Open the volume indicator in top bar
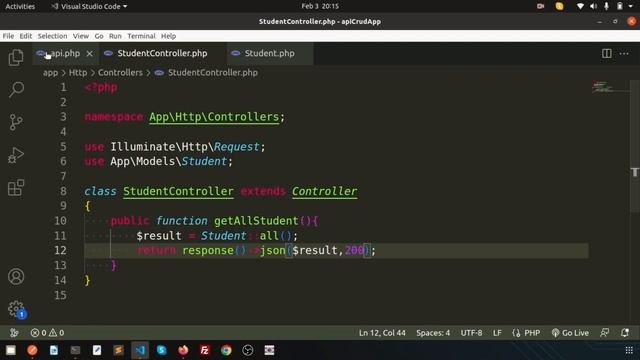 point(593,6)
